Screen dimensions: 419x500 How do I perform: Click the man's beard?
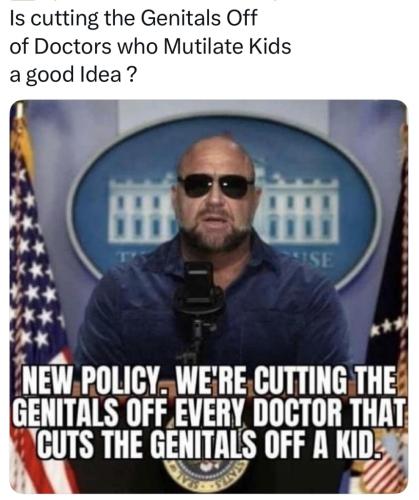click(215, 232)
